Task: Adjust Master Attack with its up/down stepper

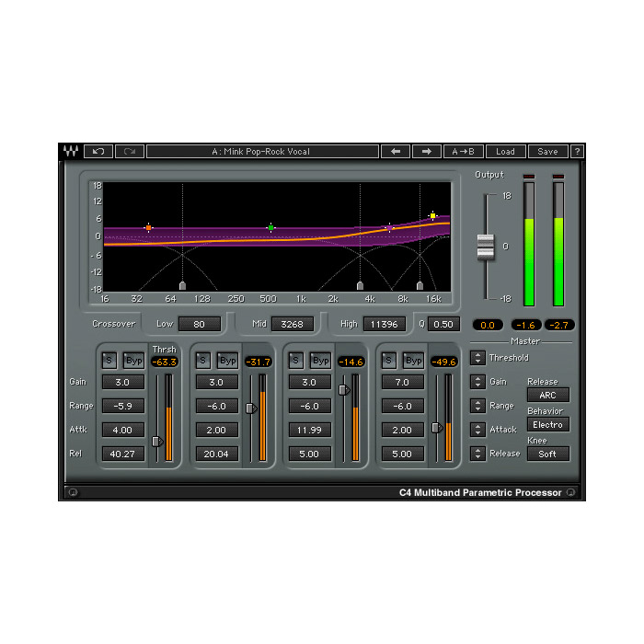Action: (477, 430)
